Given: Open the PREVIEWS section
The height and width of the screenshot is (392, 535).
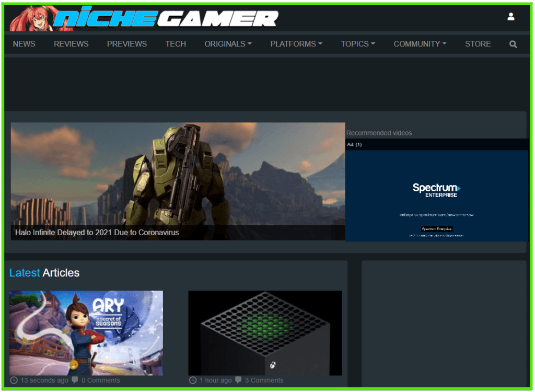Looking at the screenshot, I should [x=127, y=44].
